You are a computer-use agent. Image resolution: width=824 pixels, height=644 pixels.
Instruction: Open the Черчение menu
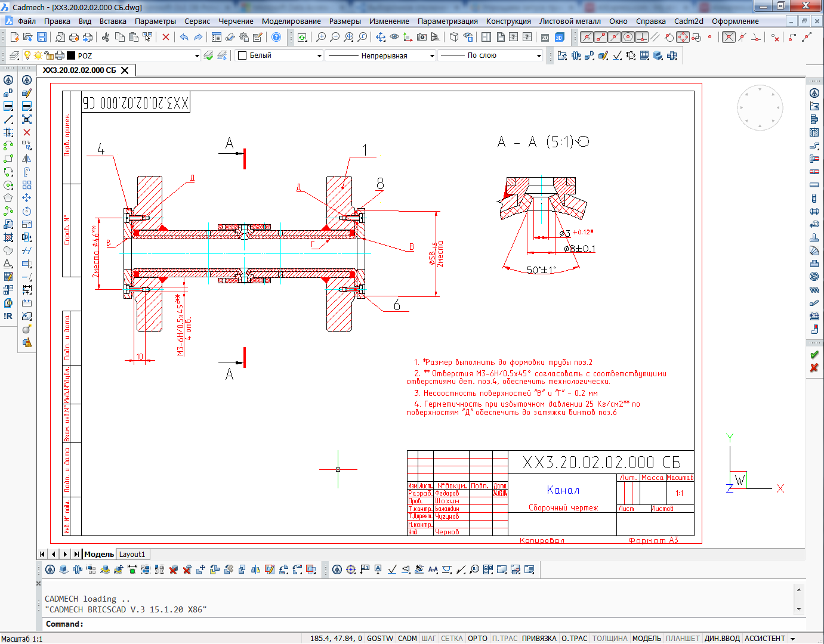click(x=236, y=21)
